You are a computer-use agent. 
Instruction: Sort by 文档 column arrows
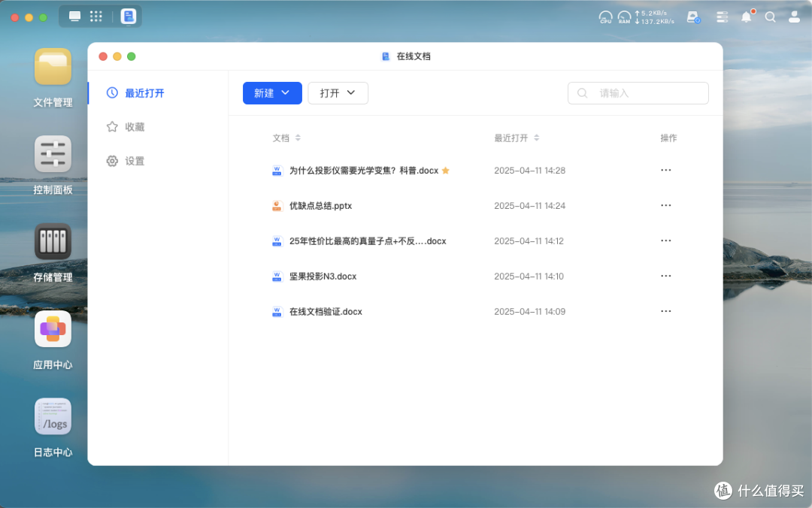click(298, 138)
